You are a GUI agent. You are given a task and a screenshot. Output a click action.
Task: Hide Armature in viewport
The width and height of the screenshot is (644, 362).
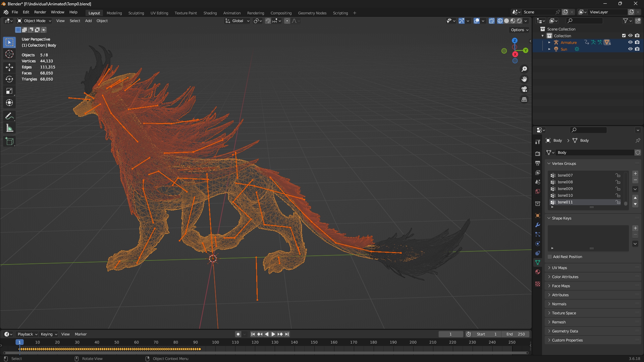click(x=630, y=43)
